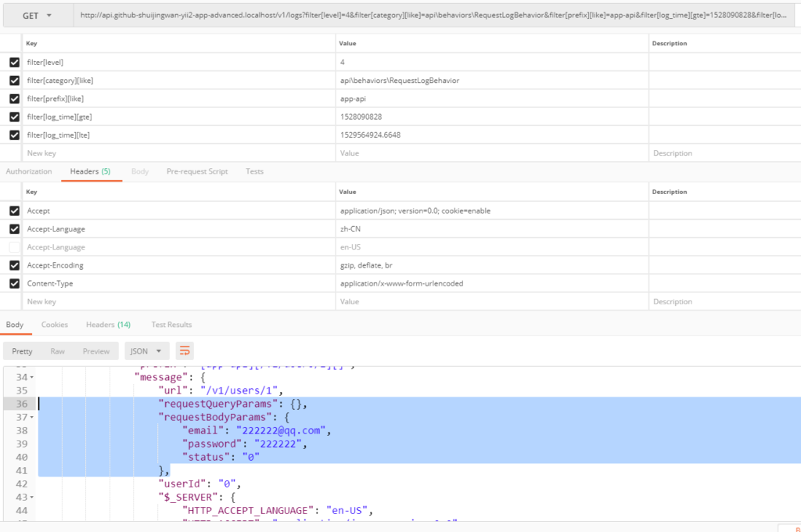Click the "status" key on line 40
The height and width of the screenshot is (532, 801).
tap(206, 457)
